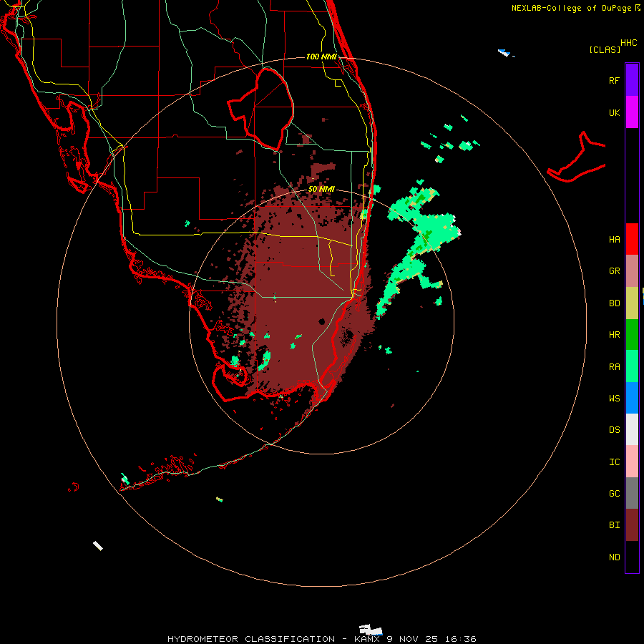Click the 'HHC' product label
This screenshot has height=644, width=644.
coord(628,43)
